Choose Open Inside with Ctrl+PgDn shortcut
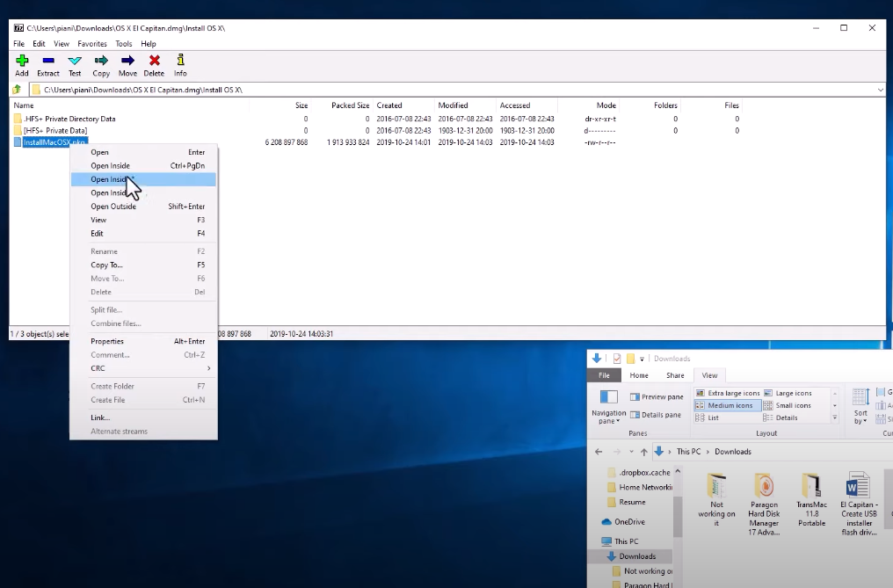The image size is (893, 588). pyautogui.click(x=143, y=166)
